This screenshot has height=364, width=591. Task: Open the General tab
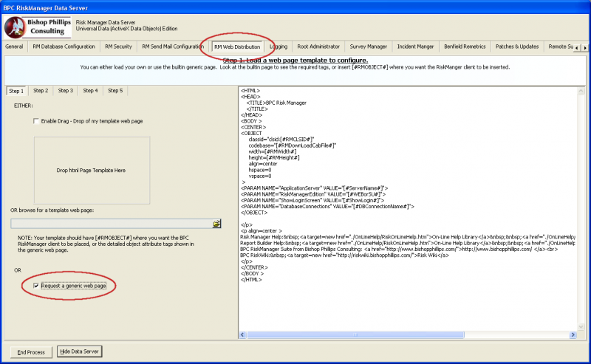[14, 47]
